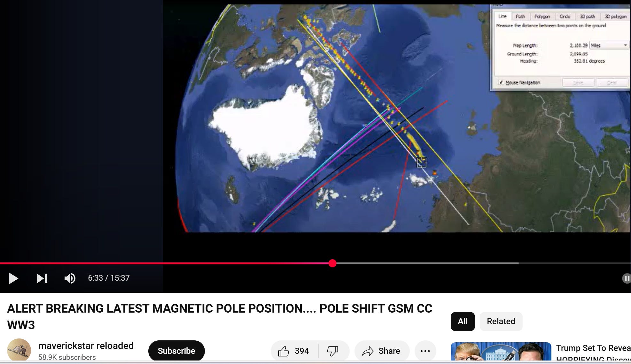Select the Related filter chip

coord(501,321)
